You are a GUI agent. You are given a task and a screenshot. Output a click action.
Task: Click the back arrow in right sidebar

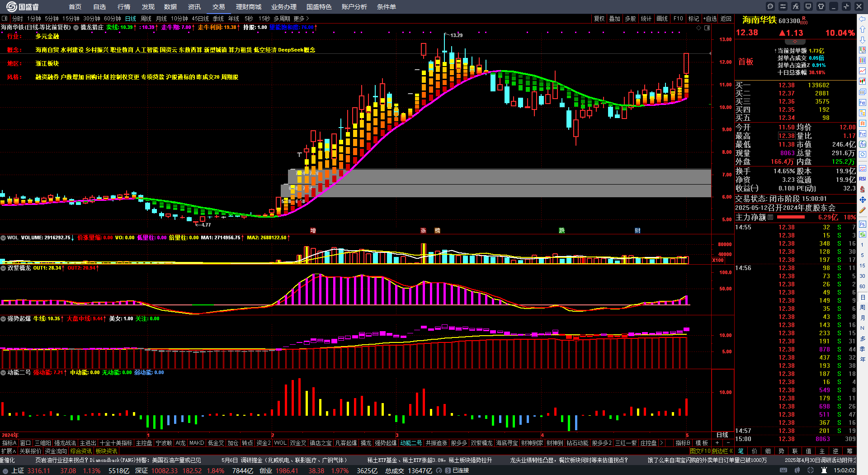863,19
